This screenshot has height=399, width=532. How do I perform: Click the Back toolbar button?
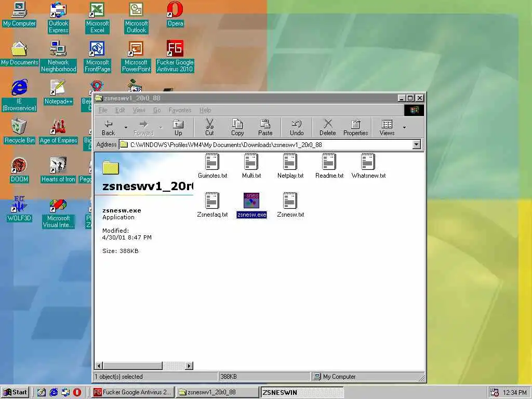[108, 128]
